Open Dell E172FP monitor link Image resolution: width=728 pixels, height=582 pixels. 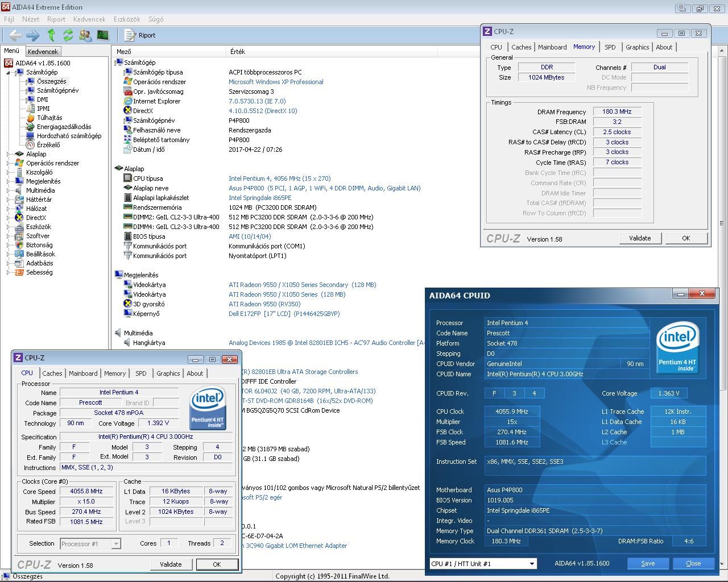tap(284, 314)
